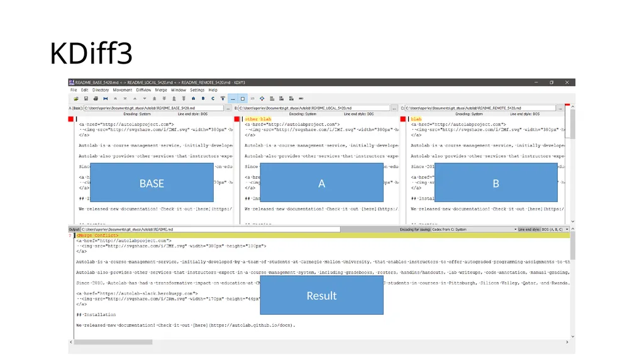Click the triple down-arrow unsolved conflict icon
Viewport: 644px width, 362px height.
click(184, 99)
